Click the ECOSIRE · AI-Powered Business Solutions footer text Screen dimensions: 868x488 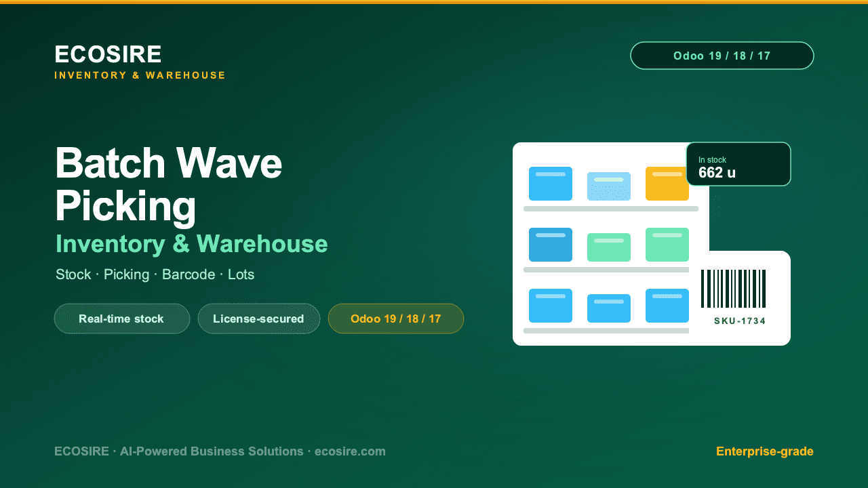(x=220, y=451)
